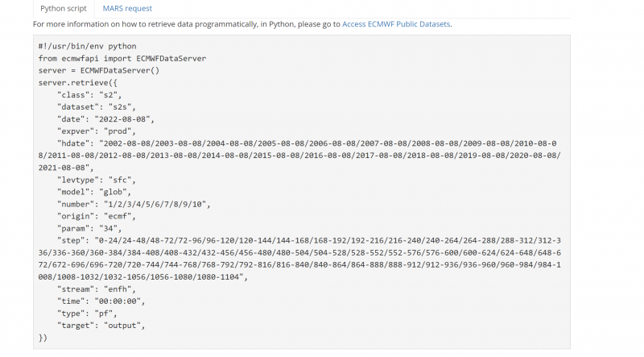Image resolution: width=644 pixels, height=357 pixels.
Task: Click the "param": "34" line
Action: [91, 228]
